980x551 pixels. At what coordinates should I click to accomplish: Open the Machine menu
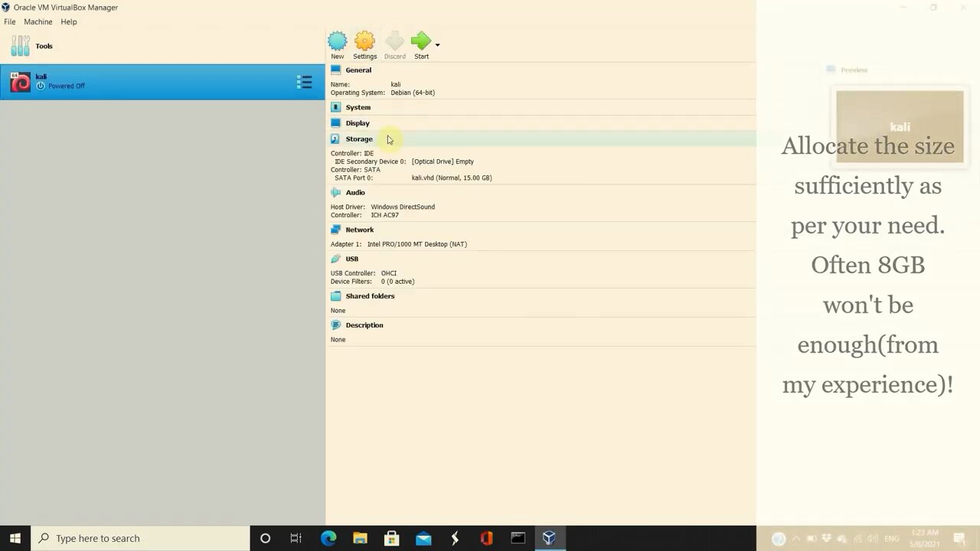pyautogui.click(x=38, y=21)
